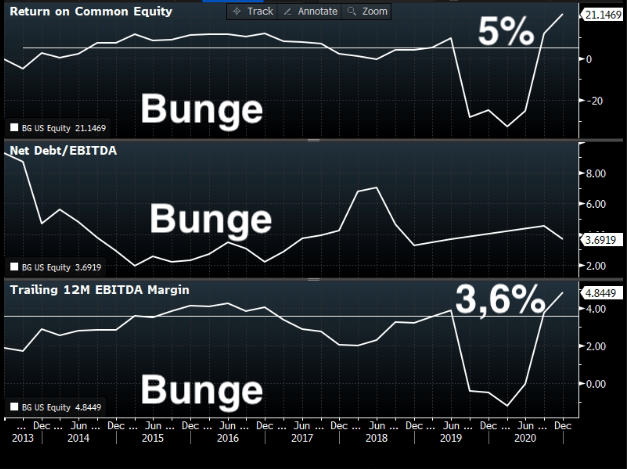627x469 pixels.
Task: Click the 2017 year label on time axis
Action: click(x=302, y=438)
